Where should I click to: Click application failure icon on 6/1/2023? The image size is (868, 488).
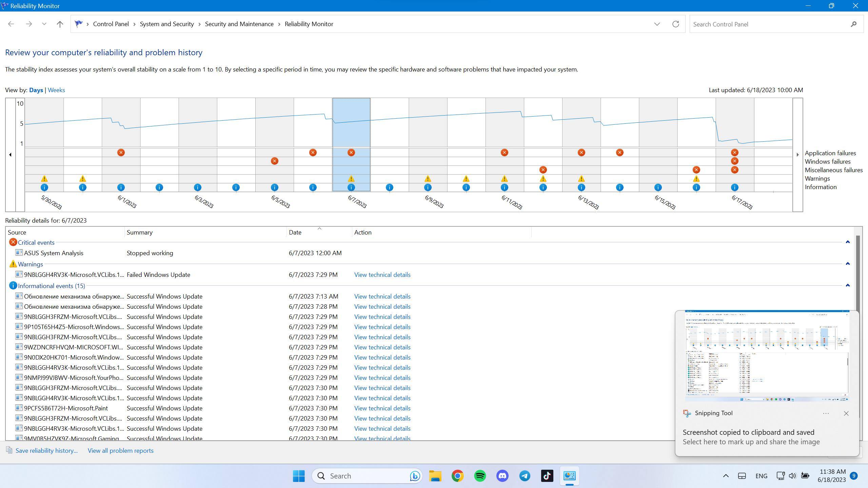point(121,152)
